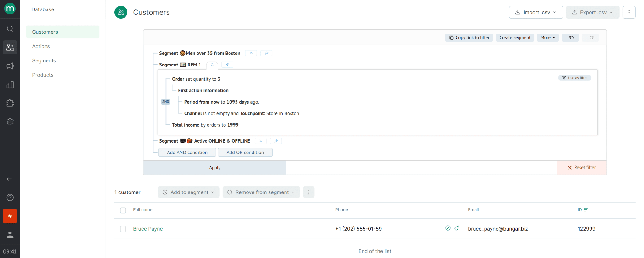Viewport: 644px width, 258px height.
Task: Collapse the RFM 1 segment details
Action: (212, 65)
